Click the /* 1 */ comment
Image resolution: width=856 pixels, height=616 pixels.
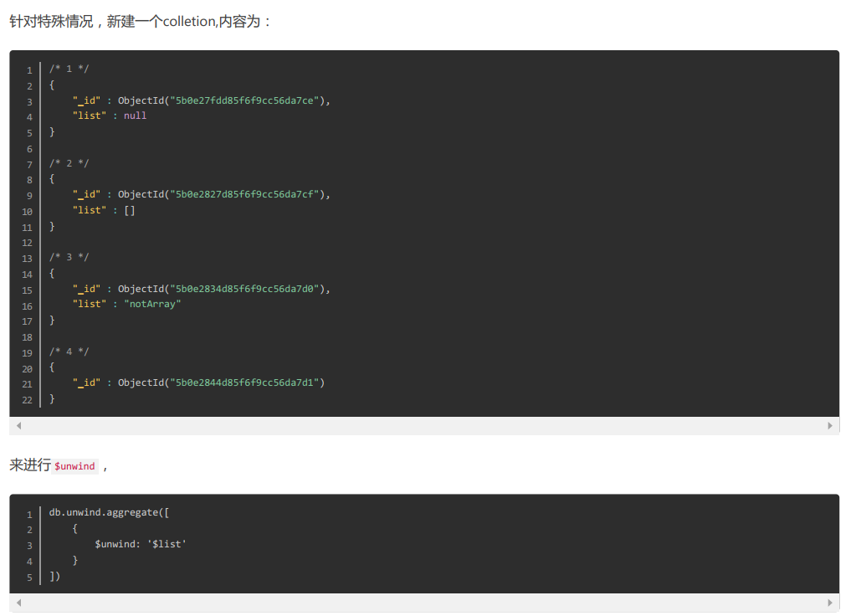point(69,69)
